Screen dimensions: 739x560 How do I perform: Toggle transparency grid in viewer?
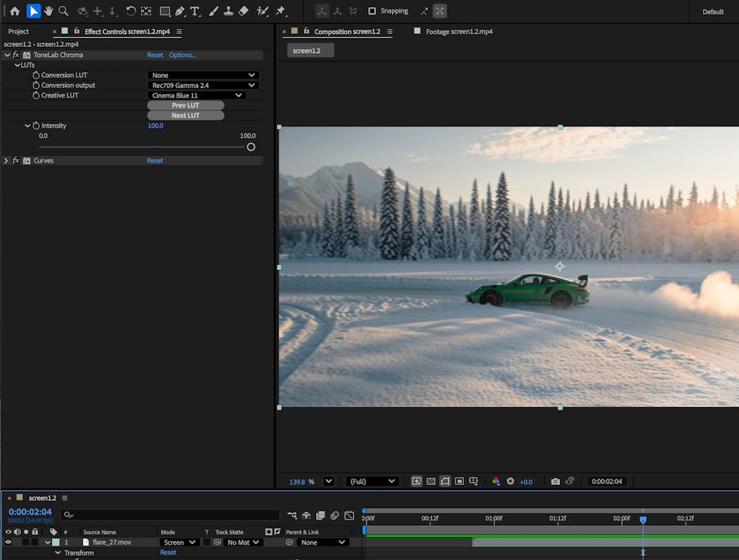tap(431, 481)
